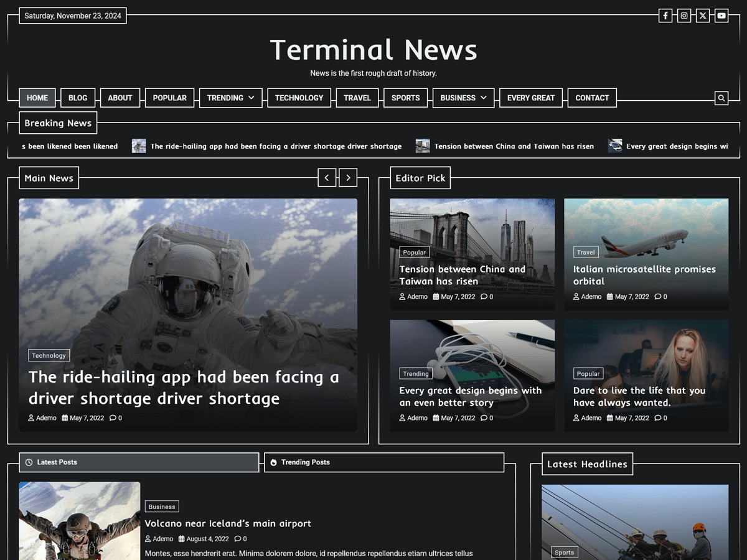Click the Trending category tag on earphones card
747x560 pixels.
416,373
